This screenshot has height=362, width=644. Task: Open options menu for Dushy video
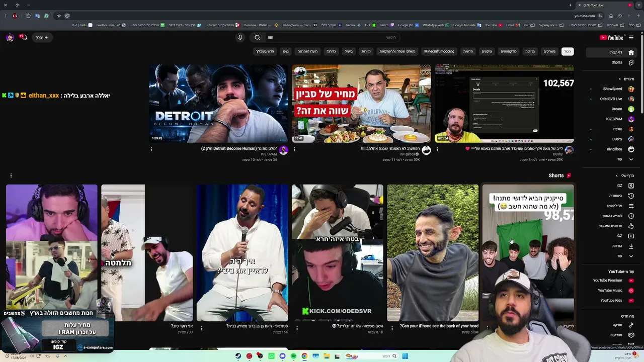point(437,149)
